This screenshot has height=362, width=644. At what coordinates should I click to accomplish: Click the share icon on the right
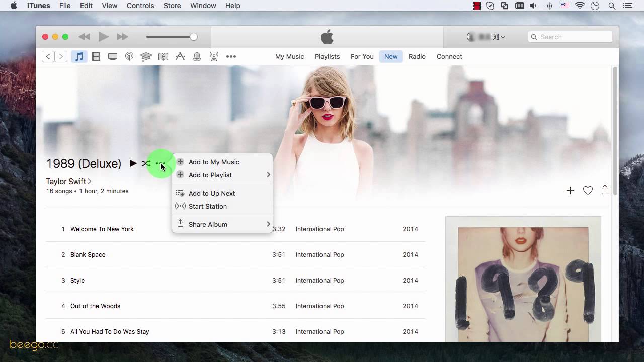tap(605, 190)
